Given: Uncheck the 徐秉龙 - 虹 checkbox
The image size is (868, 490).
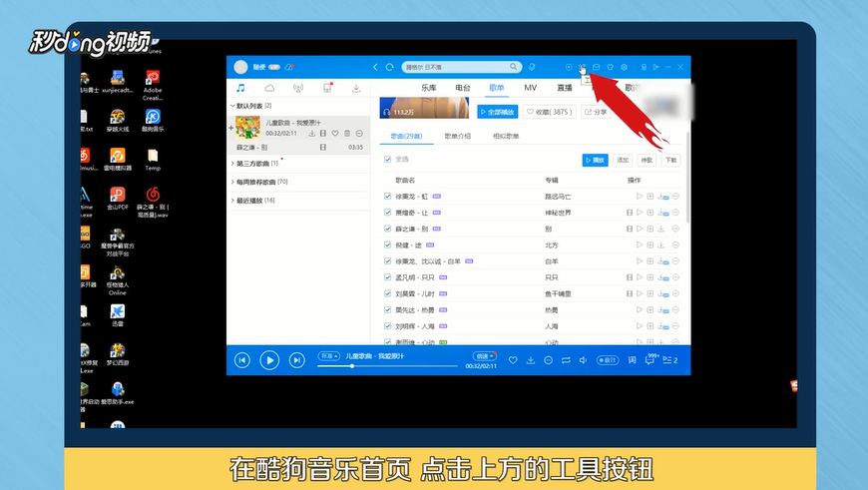Looking at the screenshot, I should (387, 196).
